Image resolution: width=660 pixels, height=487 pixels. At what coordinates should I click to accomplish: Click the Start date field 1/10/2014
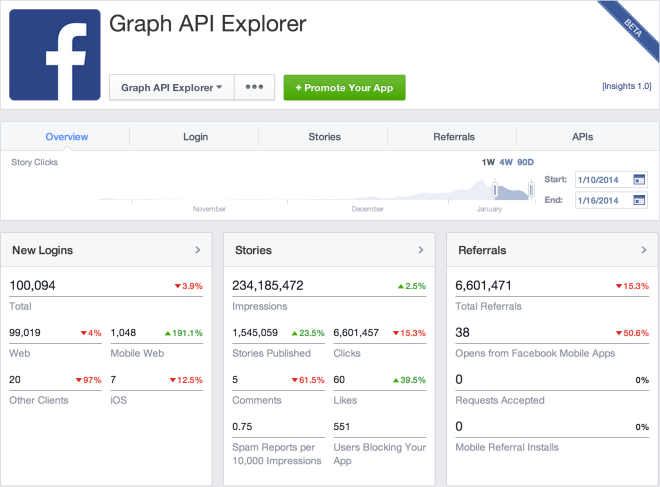pyautogui.click(x=611, y=180)
